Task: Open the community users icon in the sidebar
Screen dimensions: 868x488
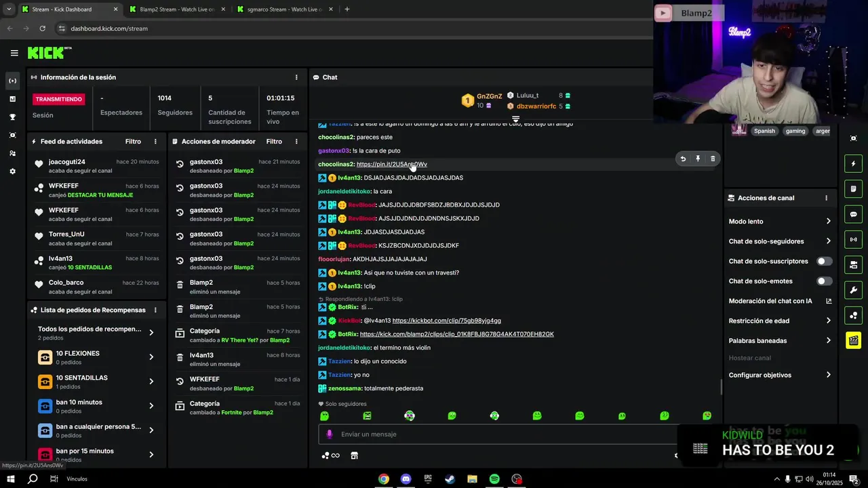Action: coord(12,154)
